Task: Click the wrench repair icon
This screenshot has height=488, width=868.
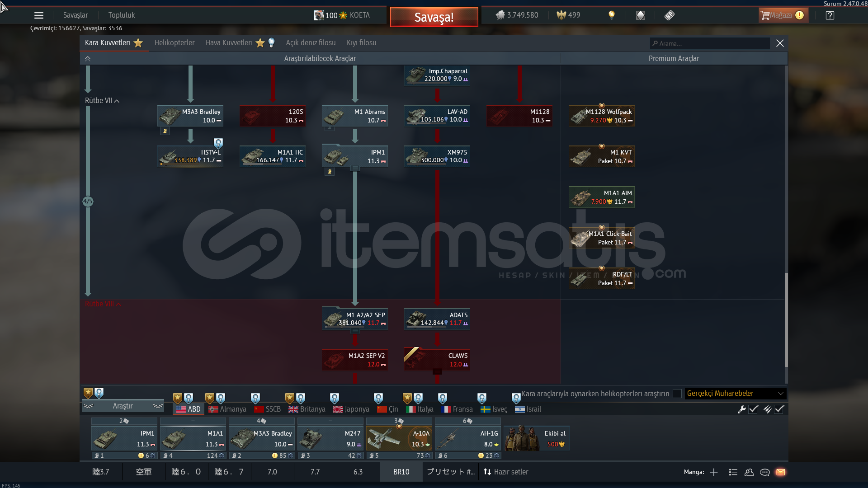Action: [x=741, y=409]
